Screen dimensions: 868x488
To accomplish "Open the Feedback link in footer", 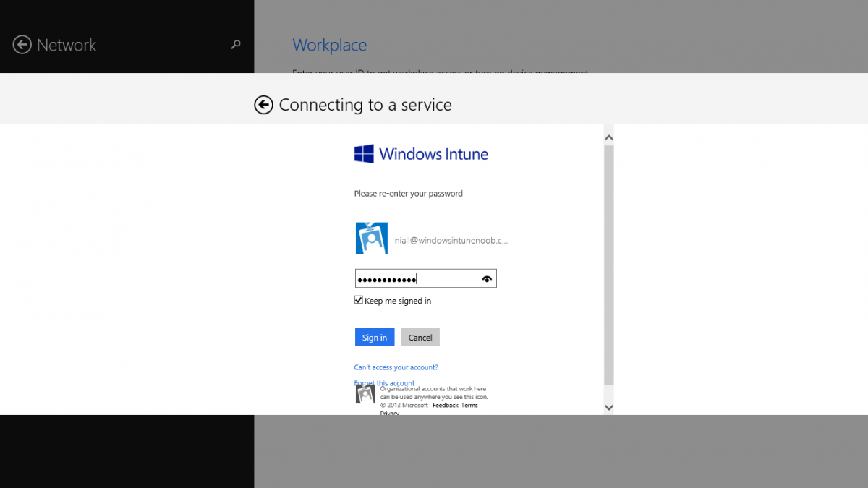I will 446,406.
